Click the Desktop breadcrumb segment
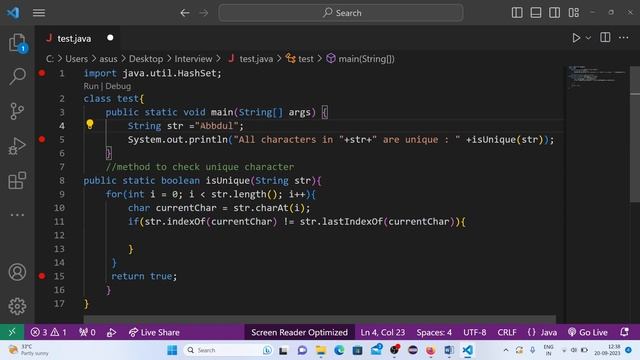 (146, 59)
